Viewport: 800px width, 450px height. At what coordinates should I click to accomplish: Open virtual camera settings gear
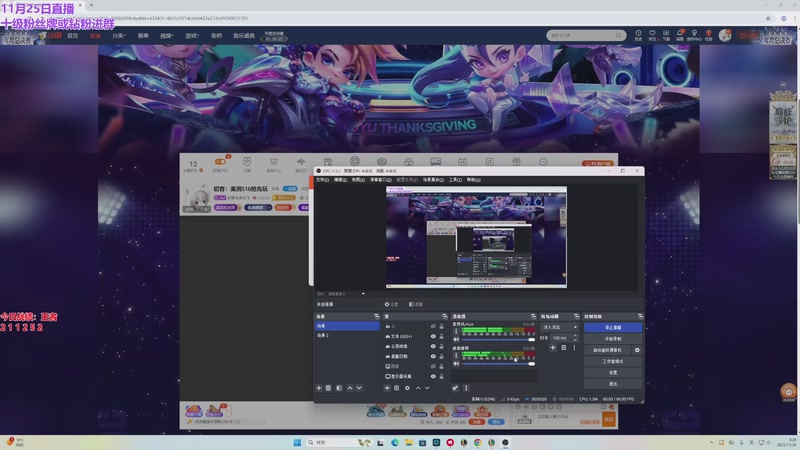click(637, 350)
